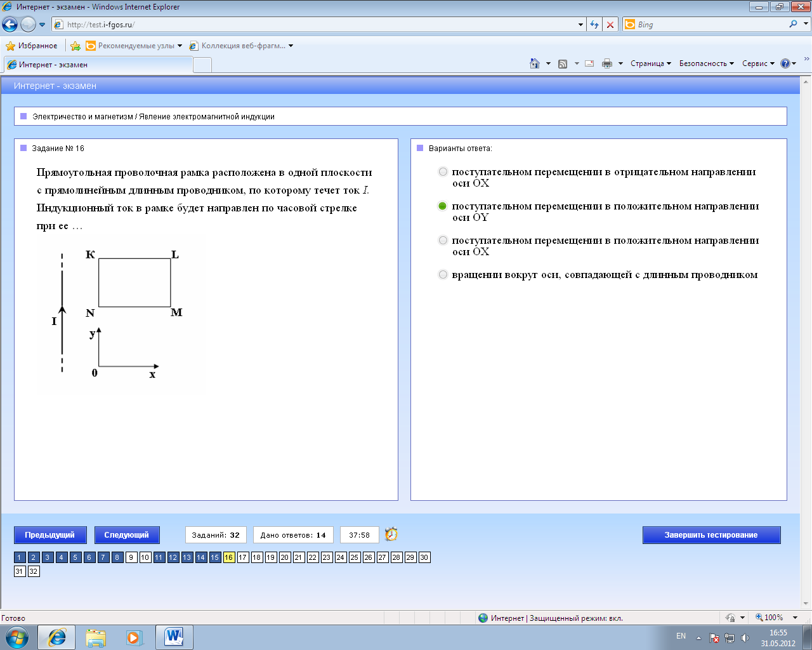
Task: Select the Интернет - экзамен tab
Action: tap(98, 65)
